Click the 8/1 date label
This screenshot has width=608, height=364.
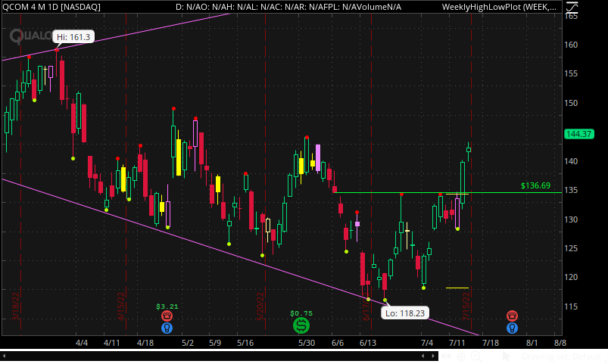(x=532, y=343)
